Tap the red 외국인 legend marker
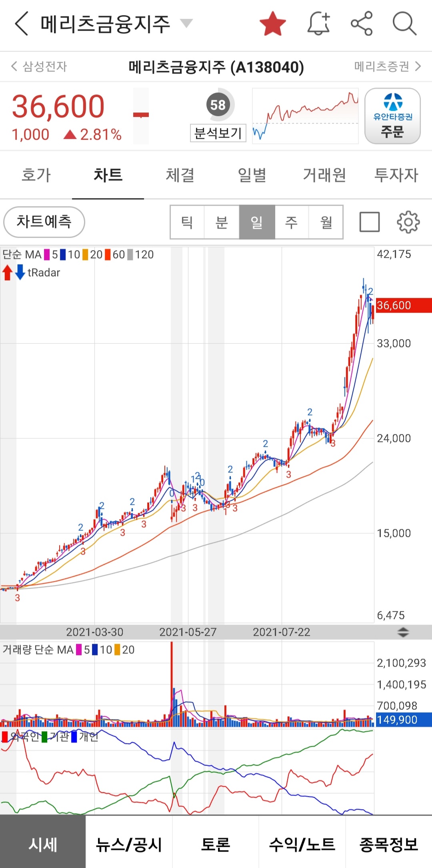This screenshot has height=868, width=432. tap(5, 736)
